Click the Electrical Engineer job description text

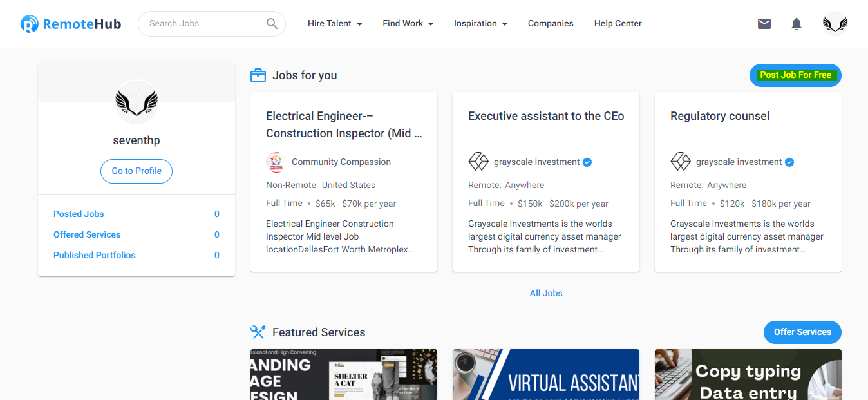pos(340,236)
